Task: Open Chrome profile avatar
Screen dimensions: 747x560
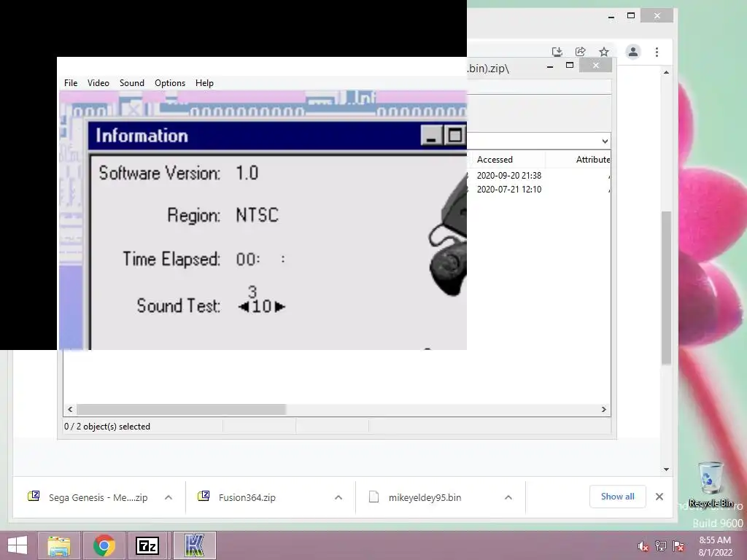Action: click(632, 52)
